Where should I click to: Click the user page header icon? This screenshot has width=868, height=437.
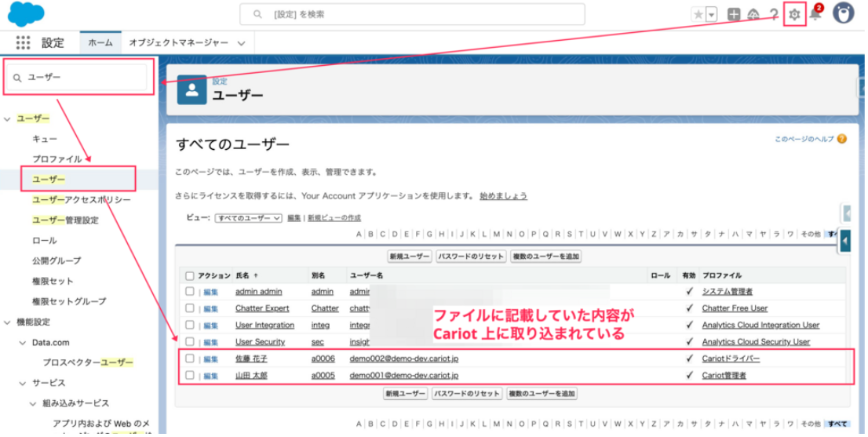pos(191,89)
